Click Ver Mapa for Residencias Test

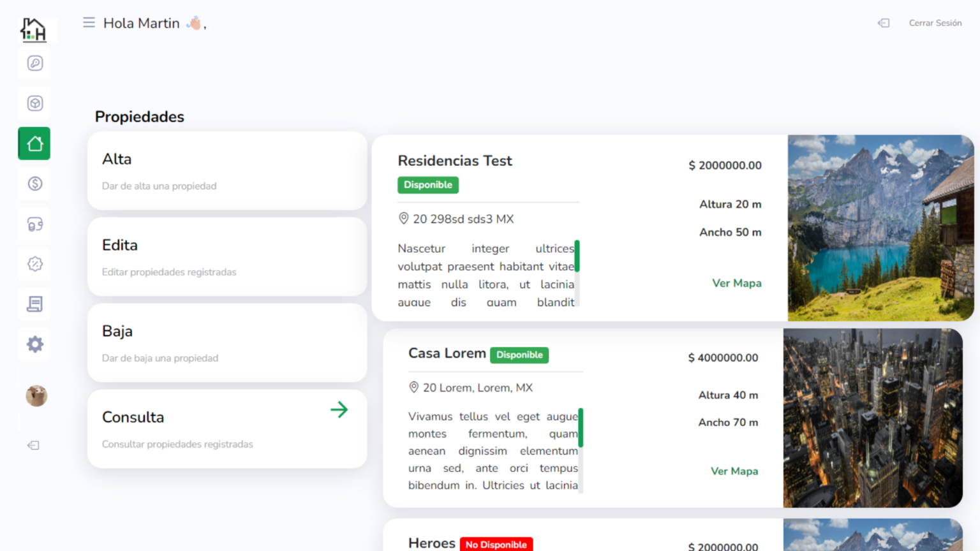pyautogui.click(x=736, y=283)
